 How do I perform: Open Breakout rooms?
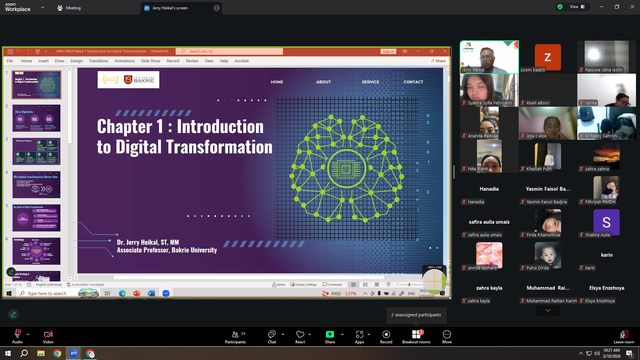coord(416,336)
